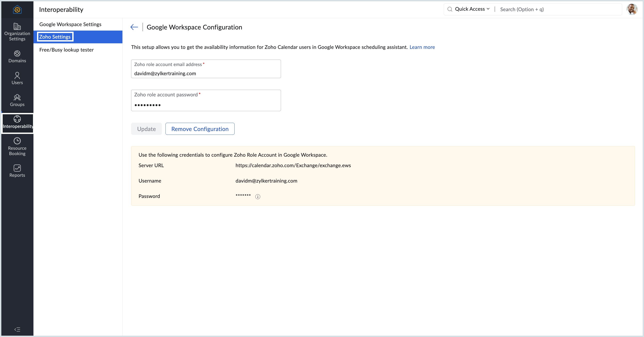Click the Username label in credentials box
Screen dimensions: 644x337
pos(150,181)
